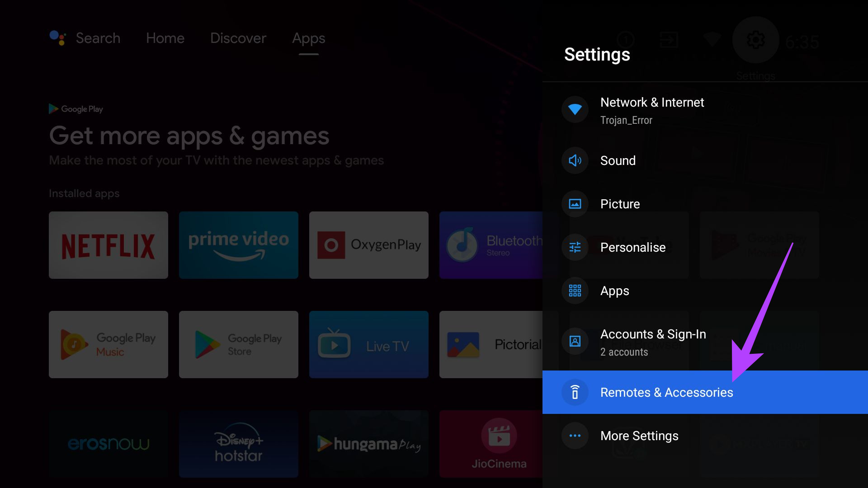The height and width of the screenshot is (488, 868).
Task: Select the Remotes & Accessories menu item
Action: click(x=666, y=392)
